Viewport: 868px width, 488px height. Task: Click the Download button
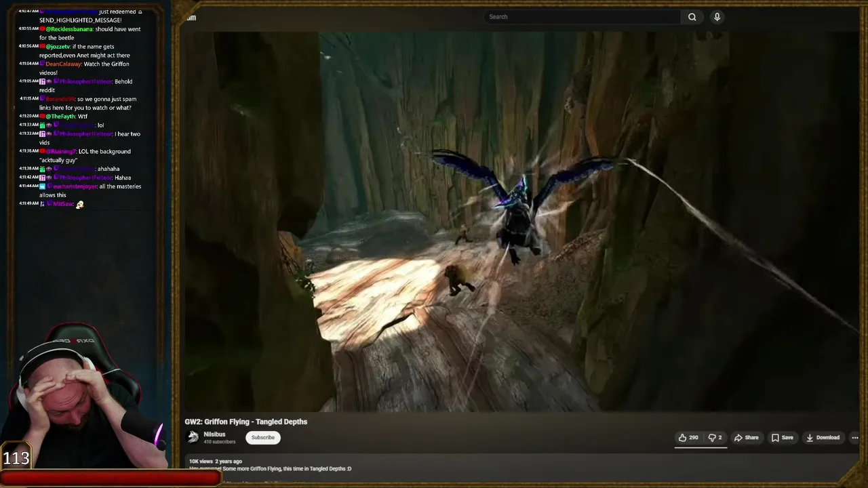823,438
